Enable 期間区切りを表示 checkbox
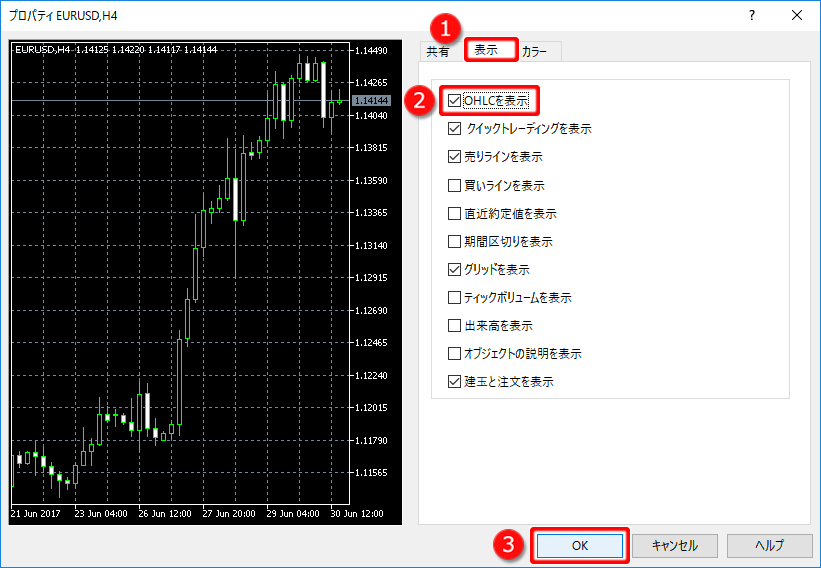This screenshot has height=568, width=821. click(x=456, y=241)
